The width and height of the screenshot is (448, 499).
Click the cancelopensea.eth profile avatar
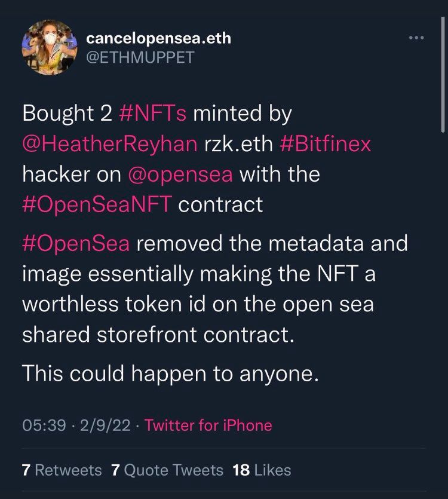click(x=49, y=49)
